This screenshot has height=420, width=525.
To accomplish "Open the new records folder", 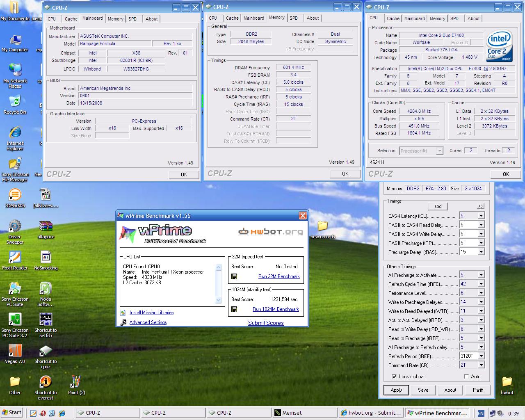I will 323,230.
